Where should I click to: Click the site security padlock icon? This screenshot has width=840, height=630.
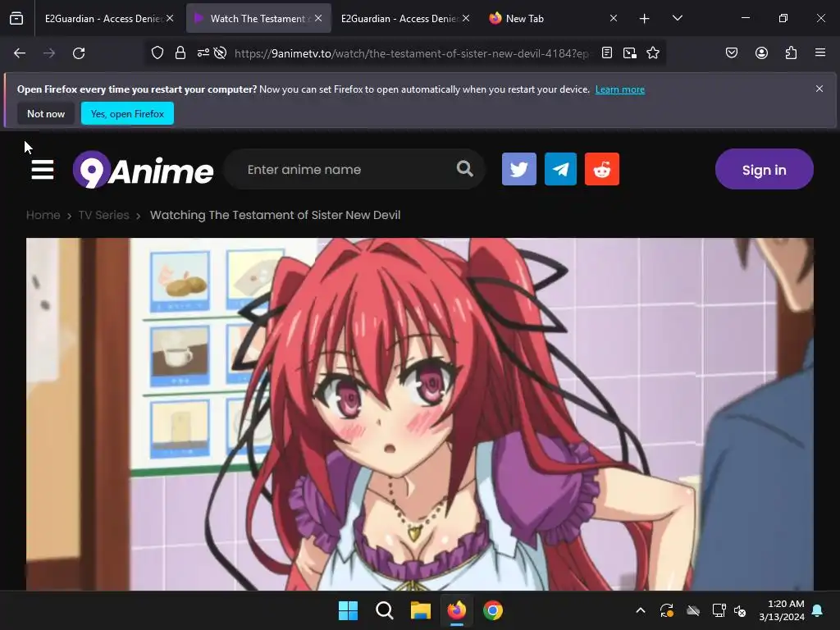coord(180,53)
